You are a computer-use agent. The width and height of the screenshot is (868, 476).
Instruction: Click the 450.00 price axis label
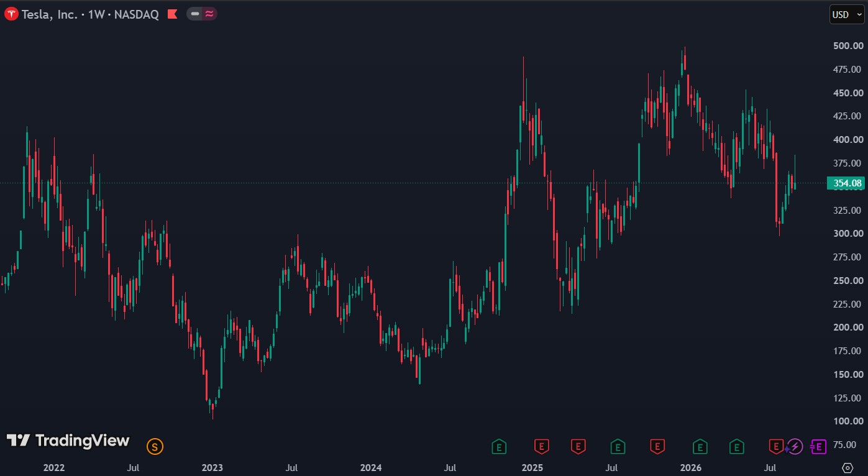pyautogui.click(x=848, y=93)
